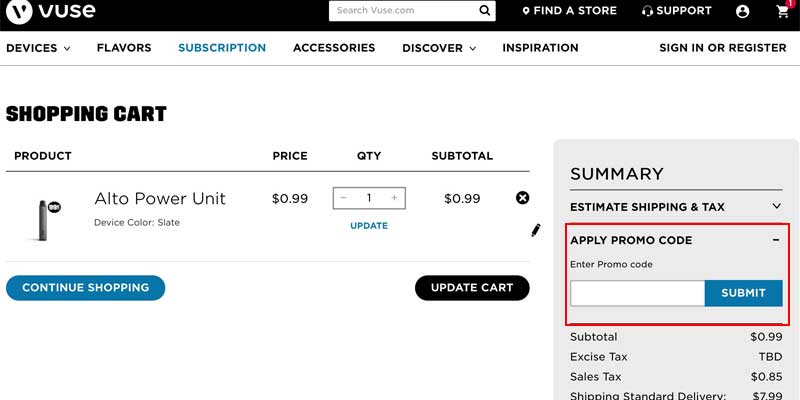Decrease quantity with minus button
This screenshot has height=400, width=800.
click(344, 198)
